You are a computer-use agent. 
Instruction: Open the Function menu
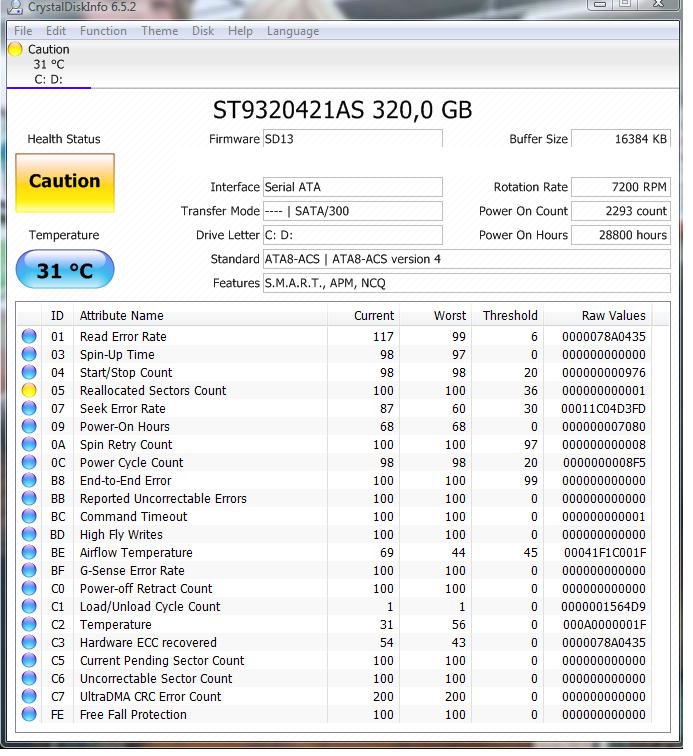coord(103,31)
